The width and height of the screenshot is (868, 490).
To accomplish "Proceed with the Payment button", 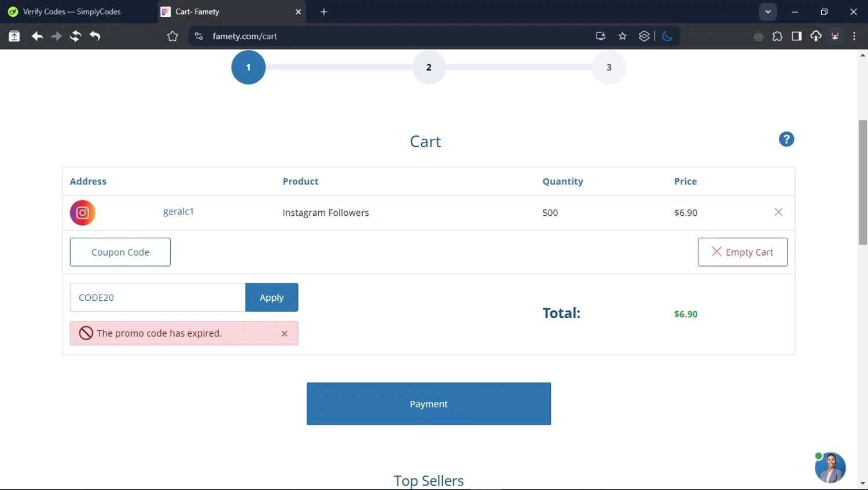I will click(429, 404).
